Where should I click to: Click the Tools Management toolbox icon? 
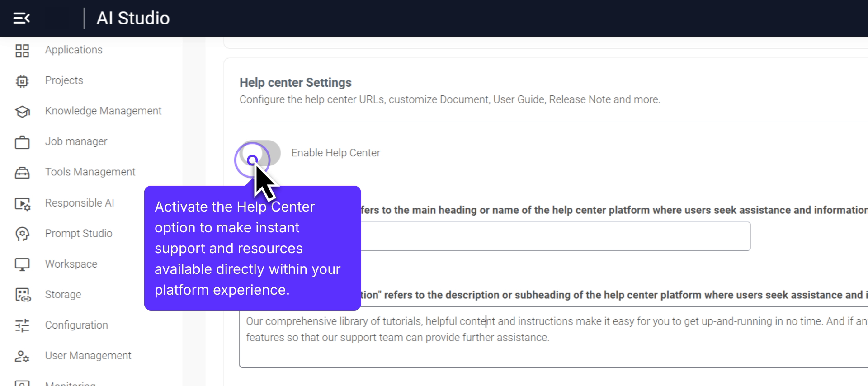[x=22, y=173]
